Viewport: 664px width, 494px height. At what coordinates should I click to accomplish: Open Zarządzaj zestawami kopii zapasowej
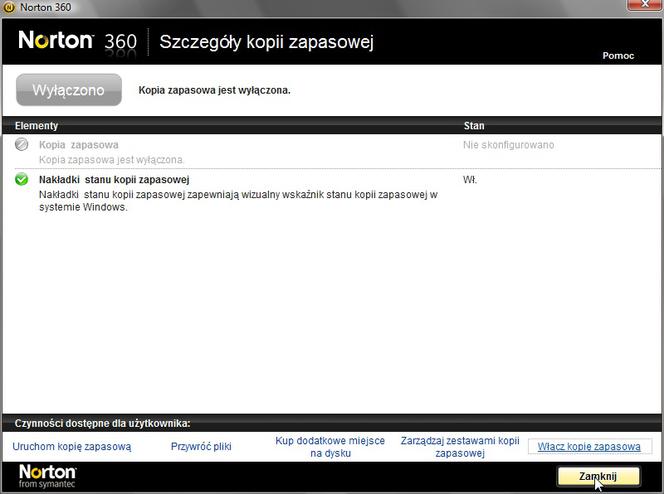pyautogui.click(x=460, y=447)
